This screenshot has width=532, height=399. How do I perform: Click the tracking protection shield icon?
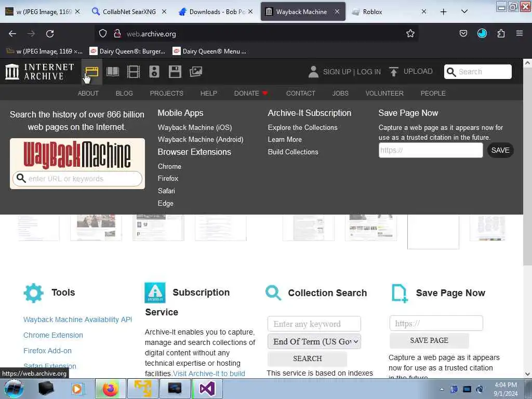[x=103, y=34]
